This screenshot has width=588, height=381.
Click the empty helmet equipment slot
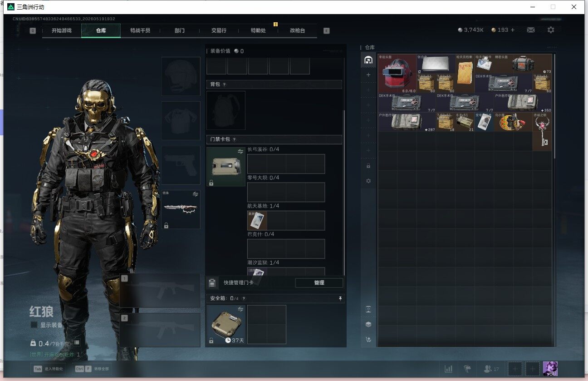click(x=181, y=76)
